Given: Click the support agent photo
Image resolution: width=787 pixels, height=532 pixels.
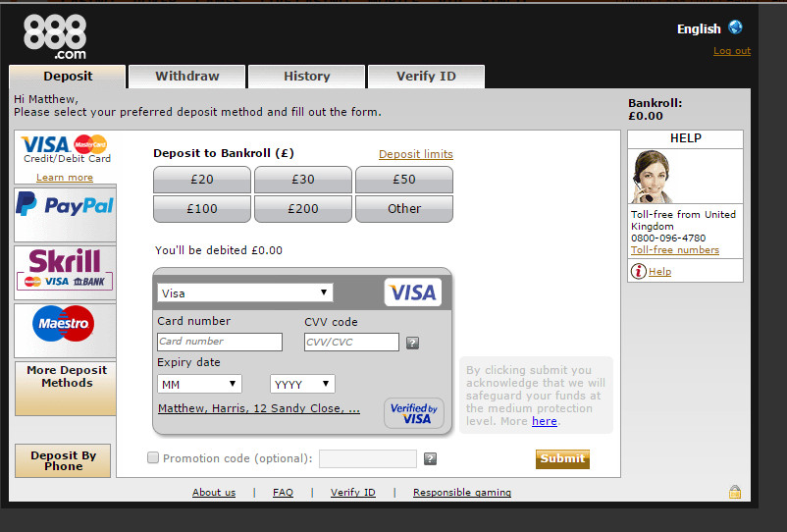Looking at the screenshot, I should click(x=652, y=177).
